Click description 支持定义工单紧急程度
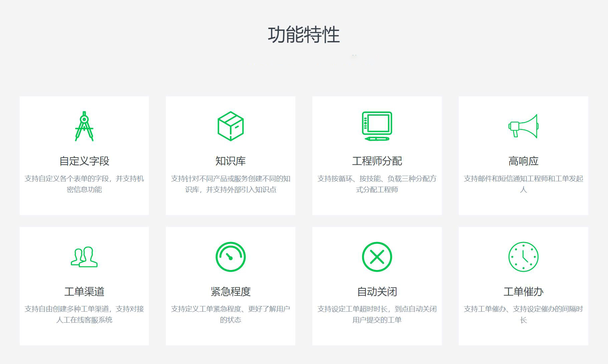Image resolution: width=608 pixels, height=364 pixels. (231, 314)
